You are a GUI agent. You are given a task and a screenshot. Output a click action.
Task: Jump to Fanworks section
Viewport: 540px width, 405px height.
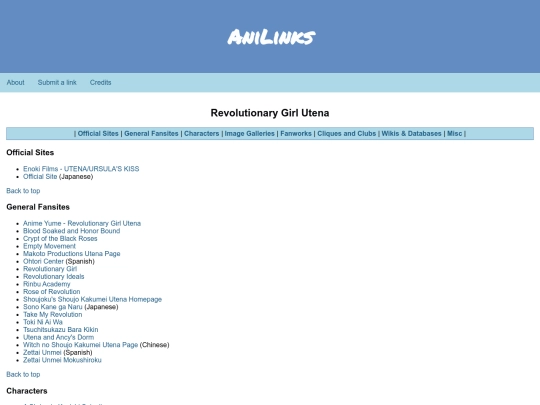tap(296, 134)
